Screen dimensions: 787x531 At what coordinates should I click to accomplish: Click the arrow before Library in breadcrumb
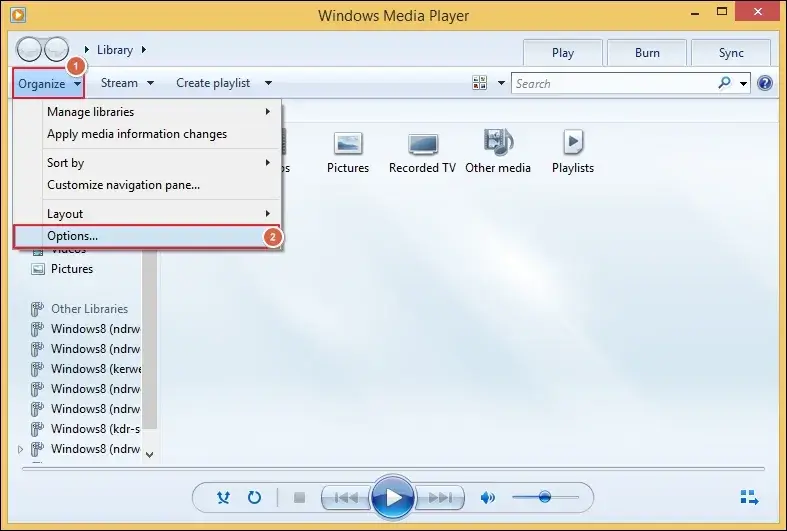[x=87, y=50]
